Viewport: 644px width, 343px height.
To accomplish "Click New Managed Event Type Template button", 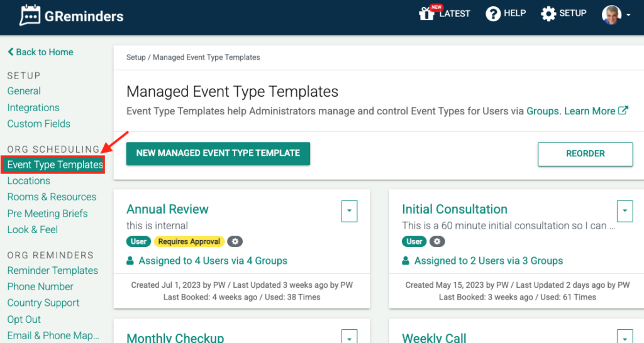I will click(x=218, y=153).
